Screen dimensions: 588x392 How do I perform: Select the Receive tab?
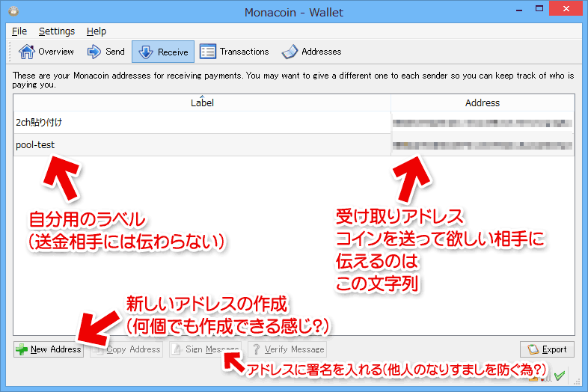pos(163,52)
